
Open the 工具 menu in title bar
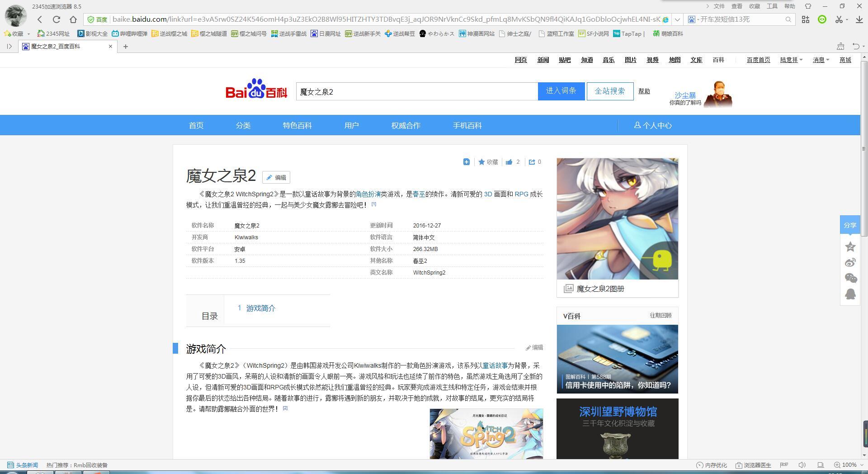click(772, 6)
